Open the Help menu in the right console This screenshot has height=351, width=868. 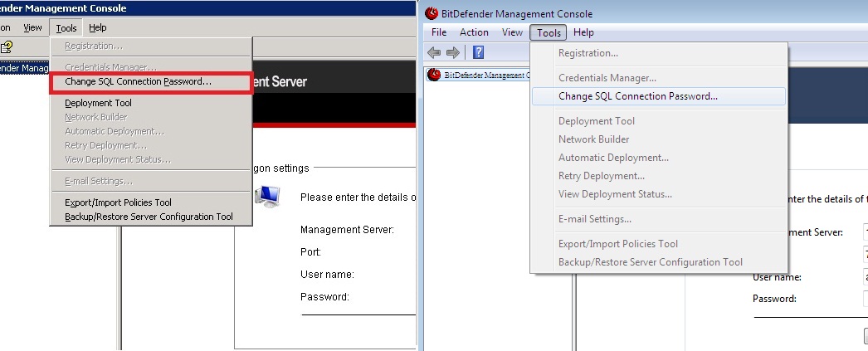(583, 32)
